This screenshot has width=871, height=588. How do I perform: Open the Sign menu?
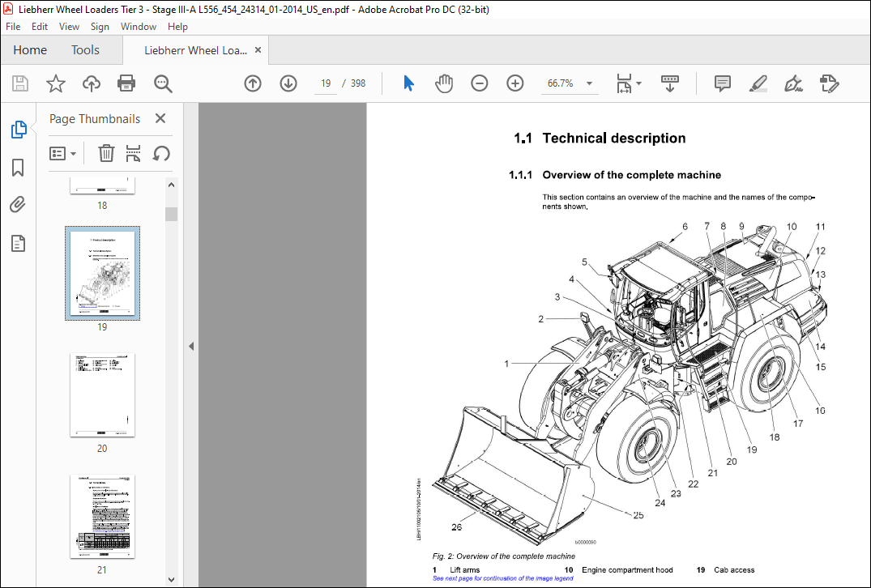point(100,27)
